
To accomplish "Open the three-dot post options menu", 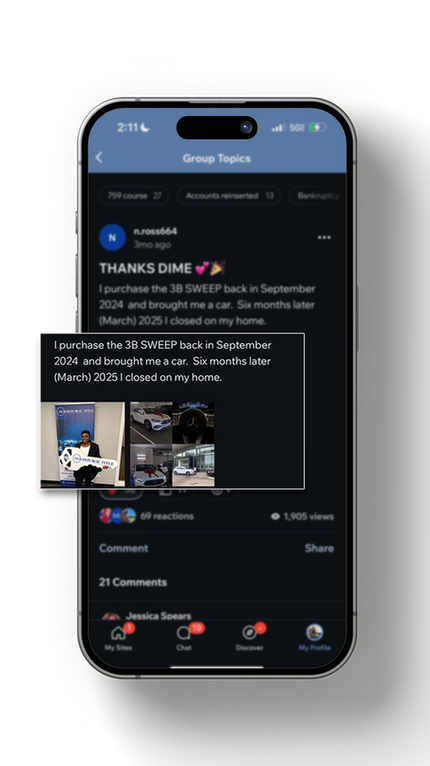I will pyautogui.click(x=324, y=237).
